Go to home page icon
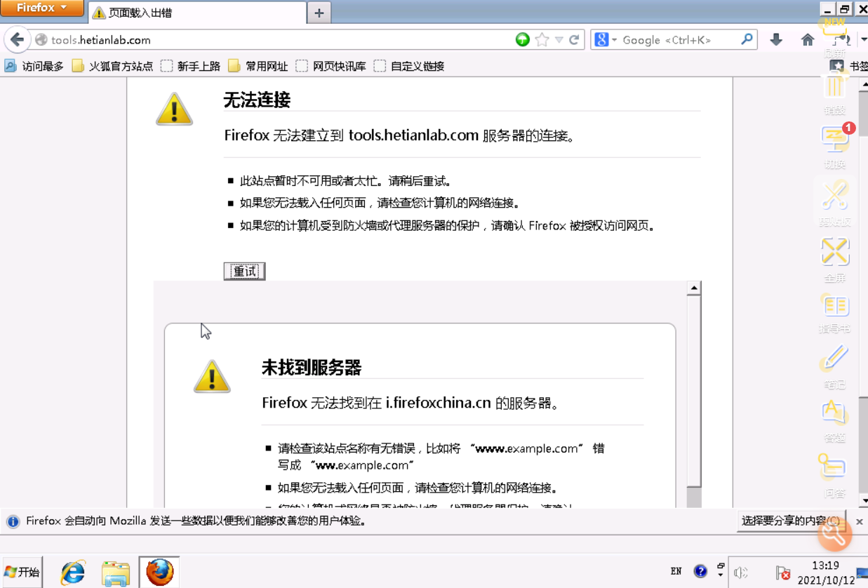This screenshot has height=588, width=868. pos(808,40)
